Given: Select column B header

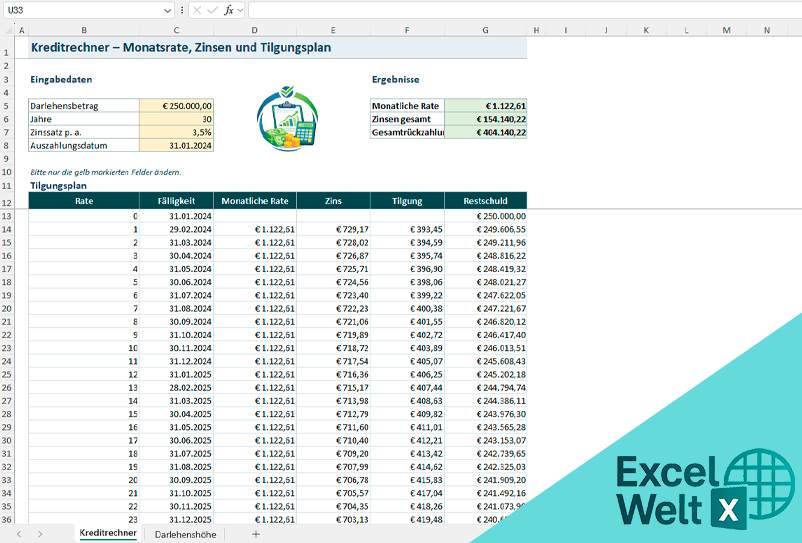Looking at the screenshot, I should (84, 31).
